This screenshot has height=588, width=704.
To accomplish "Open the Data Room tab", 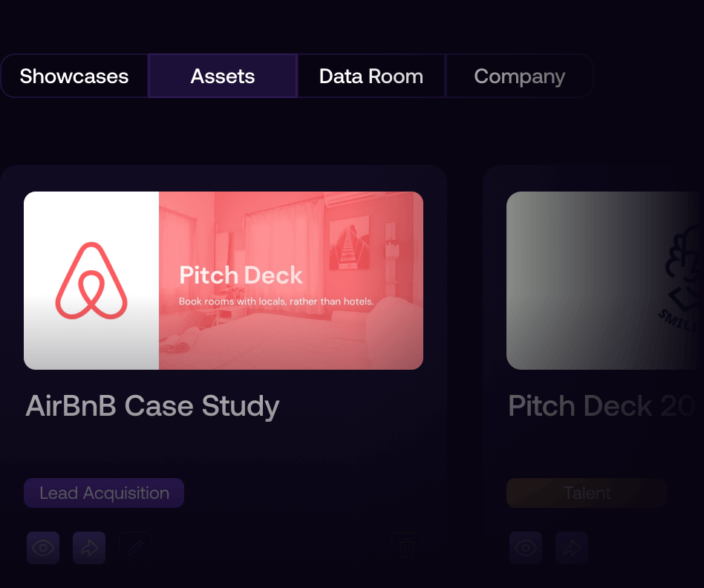I will (x=371, y=76).
